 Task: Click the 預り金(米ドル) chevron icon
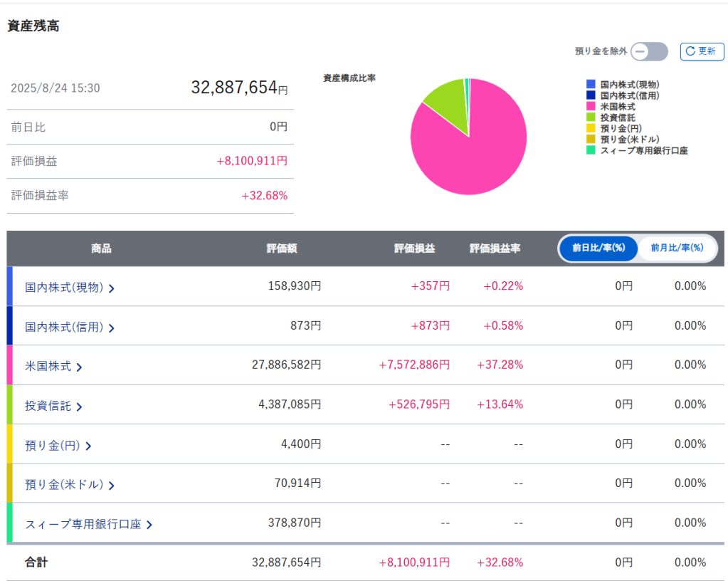tap(112, 486)
